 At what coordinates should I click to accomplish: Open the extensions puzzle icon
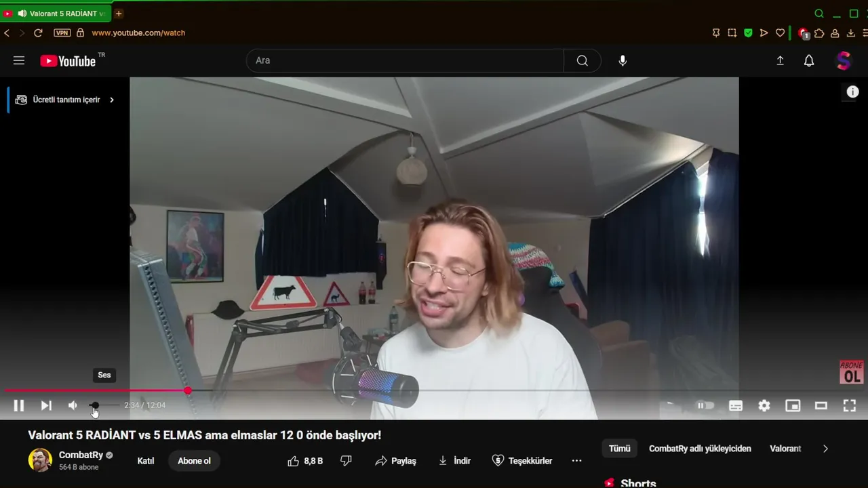(819, 33)
